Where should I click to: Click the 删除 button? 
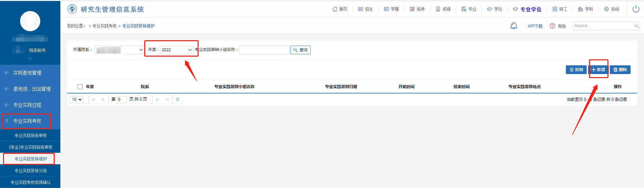(x=620, y=70)
